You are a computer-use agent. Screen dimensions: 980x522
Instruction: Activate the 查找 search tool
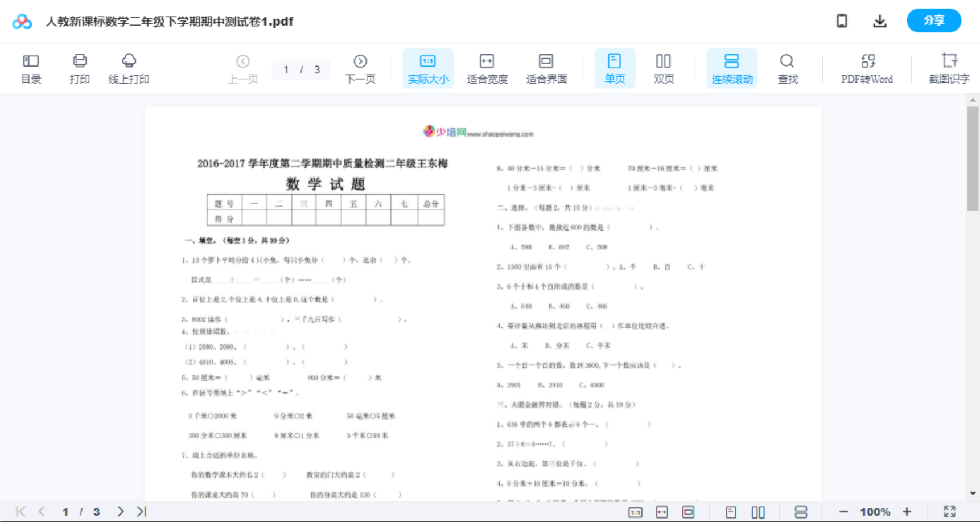pos(787,68)
